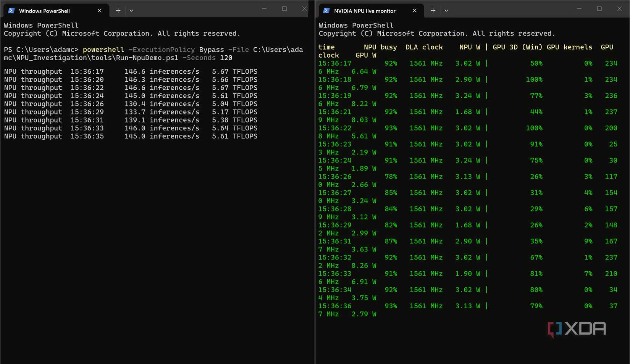This screenshot has height=364, width=630.
Task: Click the 5.61 TFLOPS value at 15:36:35
Action: [x=234, y=136]
